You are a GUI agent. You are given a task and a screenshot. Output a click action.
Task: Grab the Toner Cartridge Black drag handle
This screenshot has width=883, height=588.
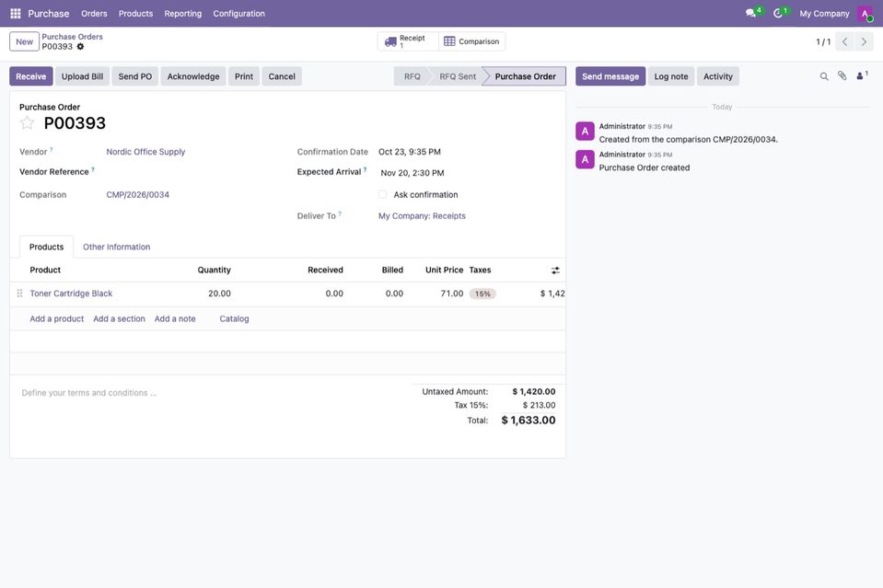[x=19, y=294]
